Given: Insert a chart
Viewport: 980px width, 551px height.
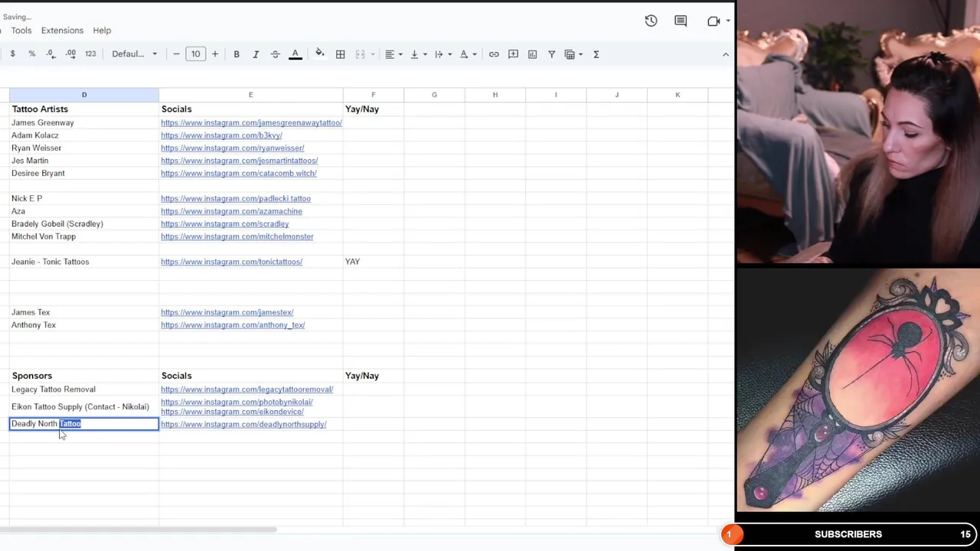Looking at the screenshot, I should click(x=532, y=54).
